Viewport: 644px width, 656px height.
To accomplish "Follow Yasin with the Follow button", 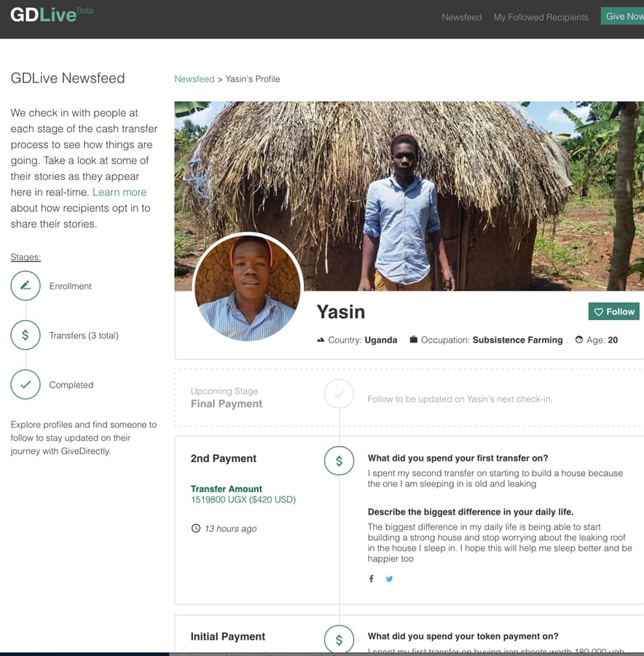I will (x=613, y=311).
